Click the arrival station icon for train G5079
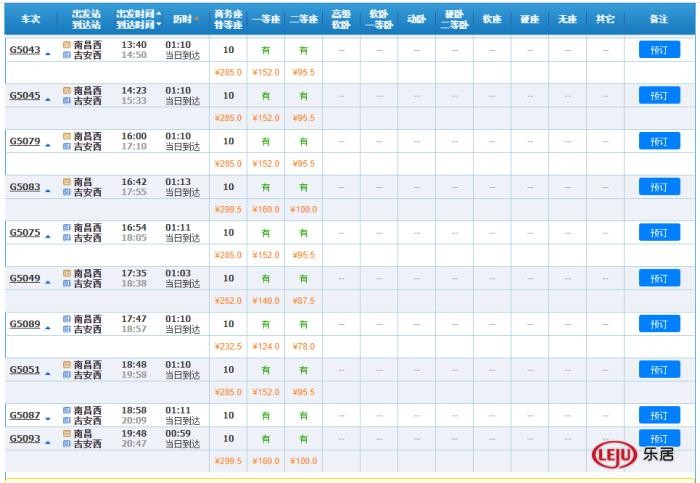This screenshot has height=483, width=700. (67, 147)
